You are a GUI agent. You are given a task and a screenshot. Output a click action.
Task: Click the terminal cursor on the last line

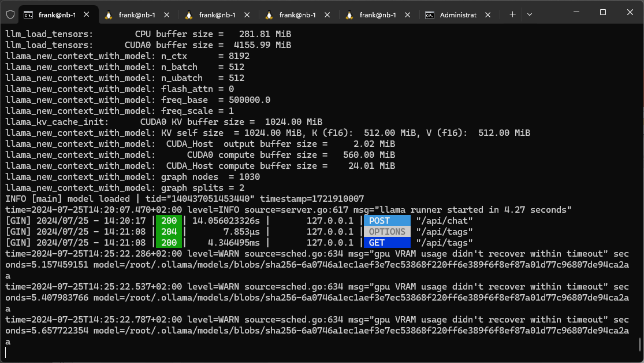(x=6, y=352)
